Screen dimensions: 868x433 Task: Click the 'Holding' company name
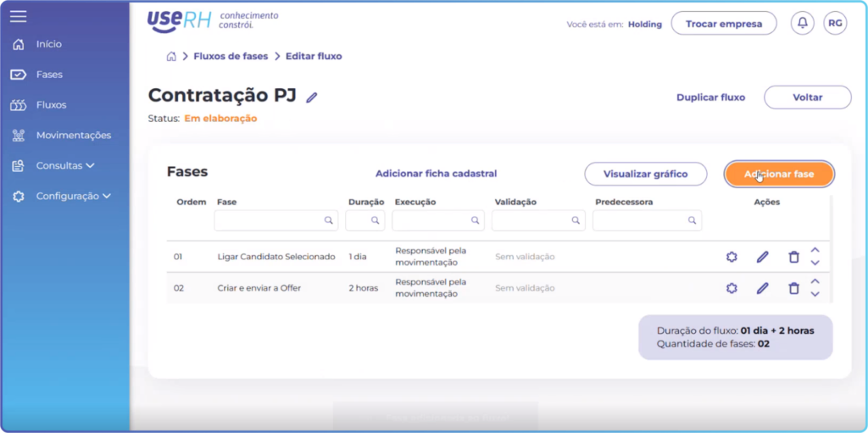point(645,25)
